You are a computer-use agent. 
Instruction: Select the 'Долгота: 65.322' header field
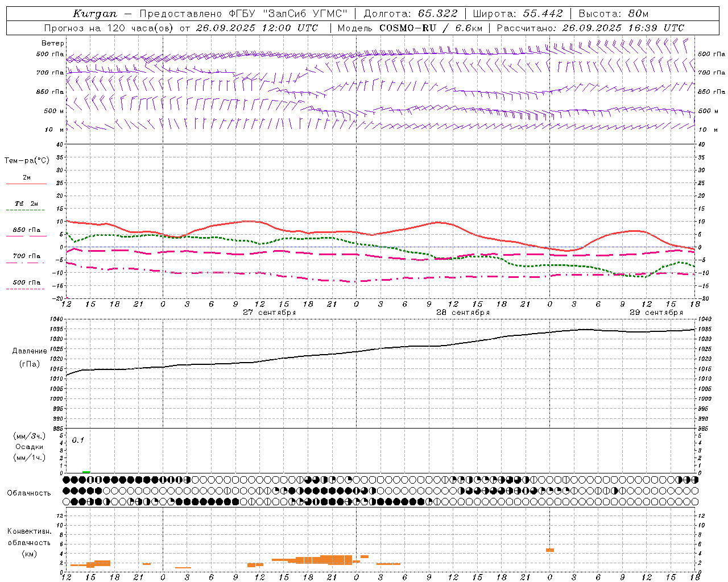coord(411,14)
